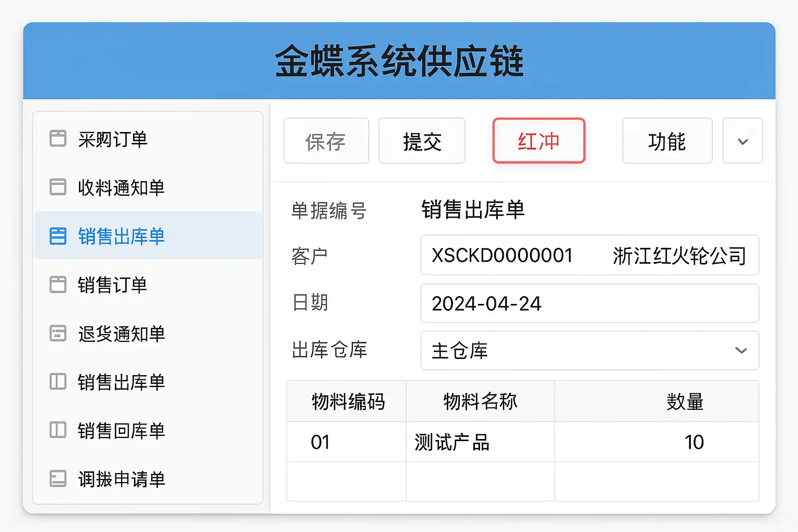Screen dimensions: 798x532
Task: Click the 保存 button
Action: [x=326, y=141]
